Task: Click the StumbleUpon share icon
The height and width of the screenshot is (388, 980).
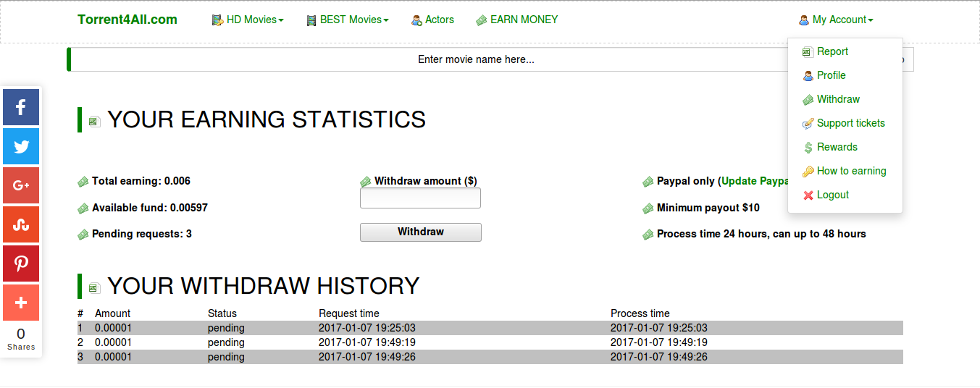Action: coord(21,224)
